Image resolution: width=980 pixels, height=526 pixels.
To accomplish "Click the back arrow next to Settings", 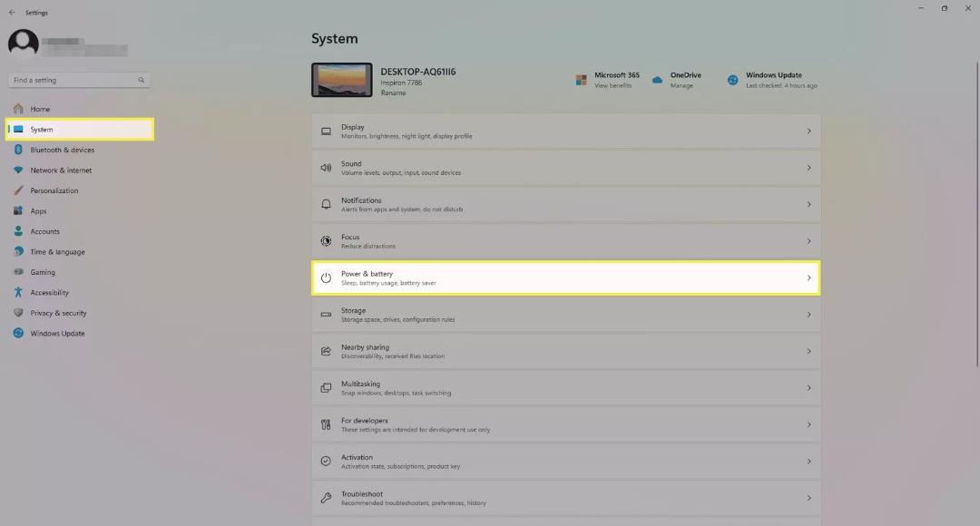I will pyautogui.click(x=12, y=13).
